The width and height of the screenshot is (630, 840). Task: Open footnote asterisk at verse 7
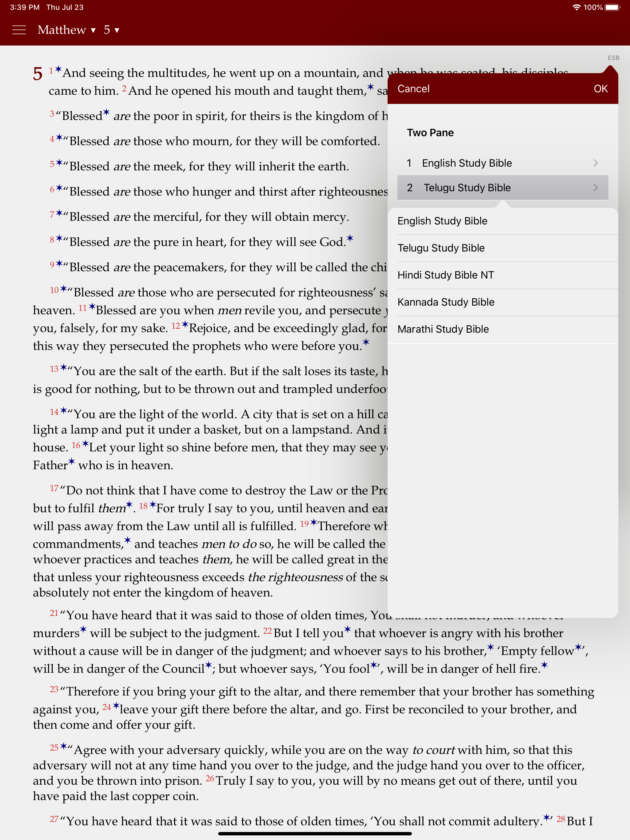tap(59, 213)
